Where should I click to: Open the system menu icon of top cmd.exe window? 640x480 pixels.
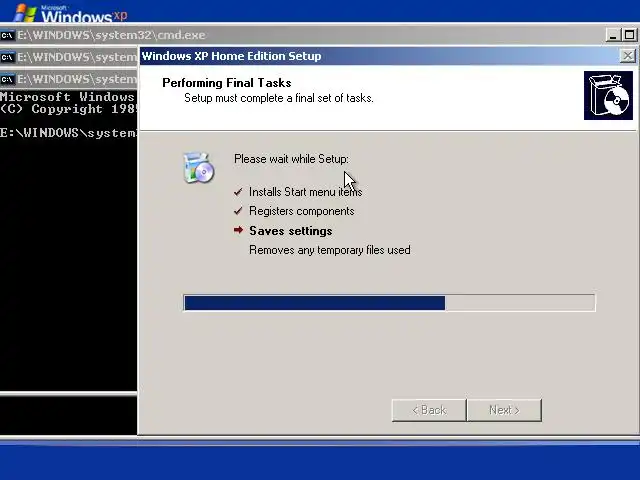(x=7, y=35)
